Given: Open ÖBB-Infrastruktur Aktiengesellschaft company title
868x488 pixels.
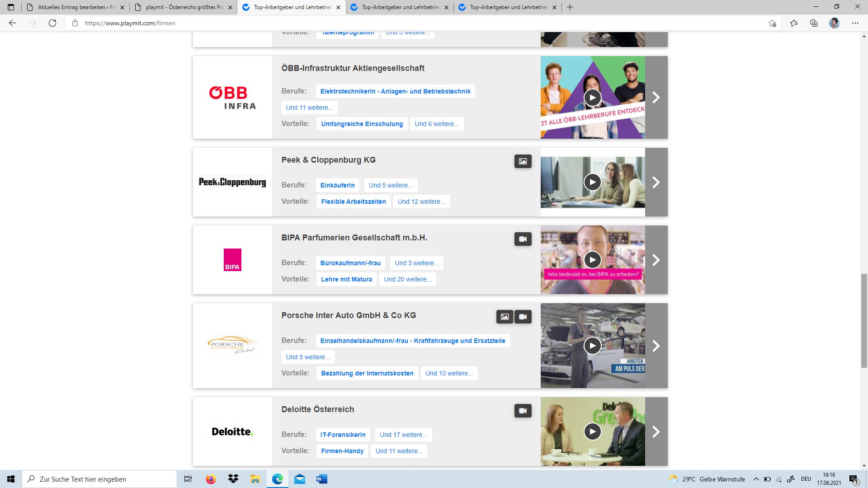Looking at the screenshot, I should pos(353,68).
